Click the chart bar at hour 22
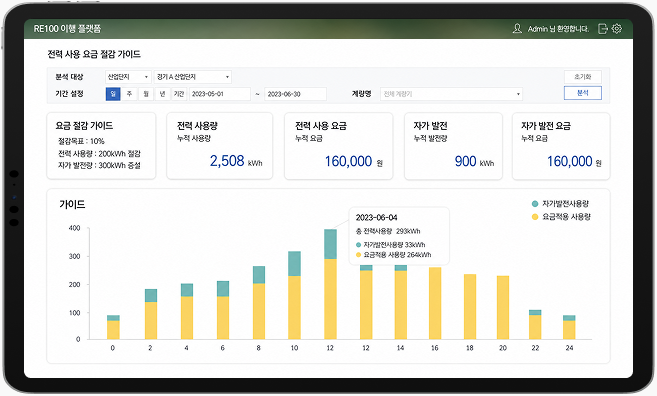Screen dimensions: 657x396 (x=535, y=325)
